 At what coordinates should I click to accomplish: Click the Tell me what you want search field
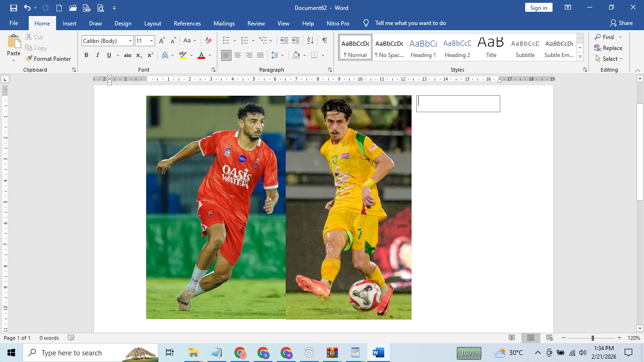coord(410,24)
